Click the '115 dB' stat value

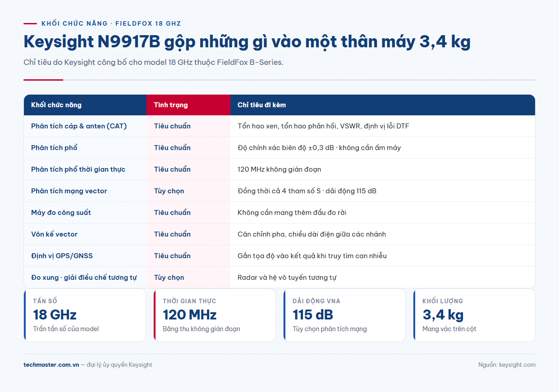point(313,315)
